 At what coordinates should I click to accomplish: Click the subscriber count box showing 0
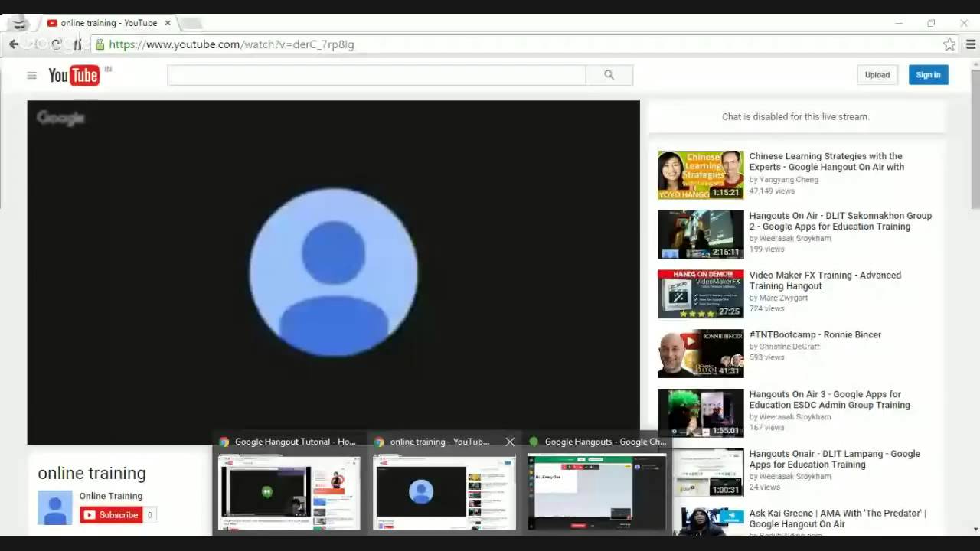click(x=150, y=515)
